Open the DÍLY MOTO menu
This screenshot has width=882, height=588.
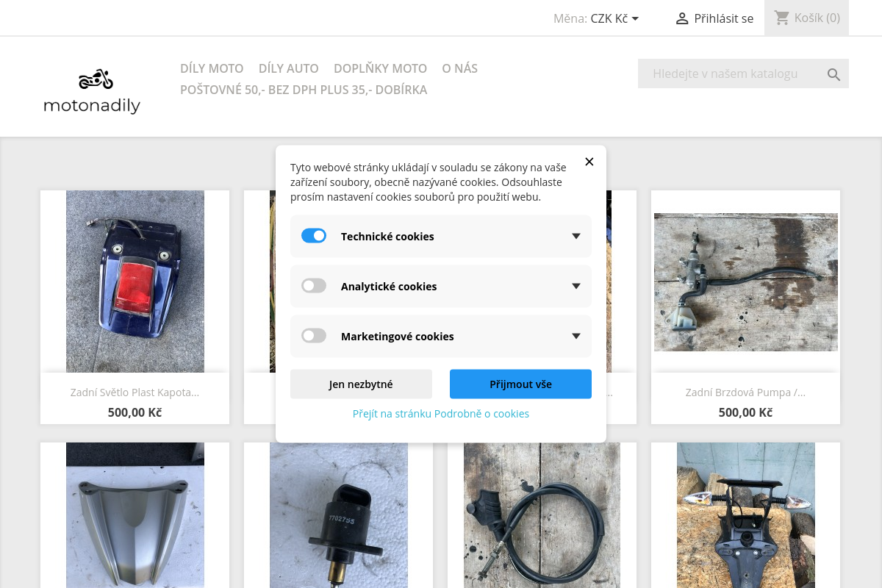[212, 68]
